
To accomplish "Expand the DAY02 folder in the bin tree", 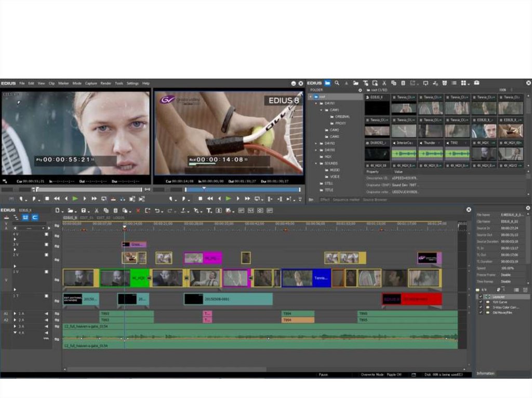I will click(x=316, y=143).
